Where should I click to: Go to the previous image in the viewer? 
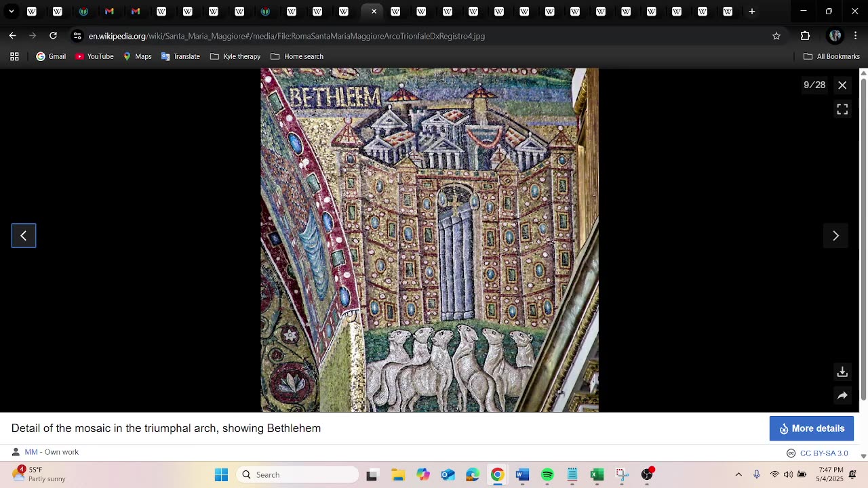24,236
